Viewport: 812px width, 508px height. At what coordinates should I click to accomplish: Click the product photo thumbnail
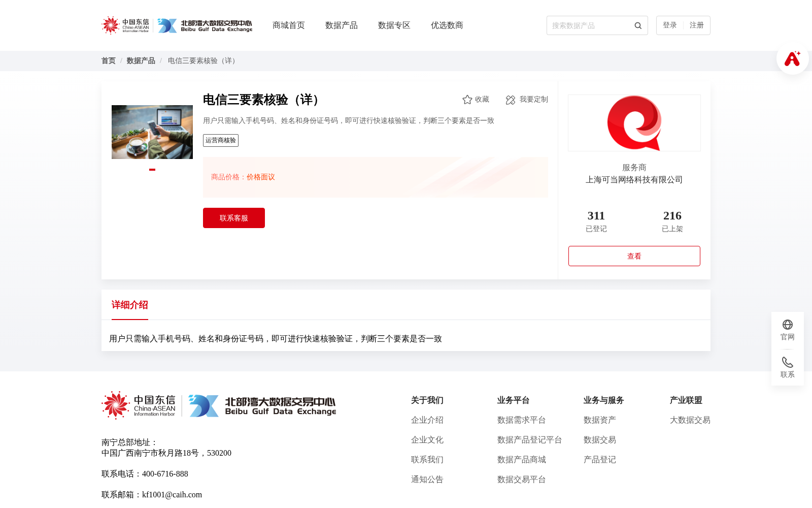[x=152, y=132]
